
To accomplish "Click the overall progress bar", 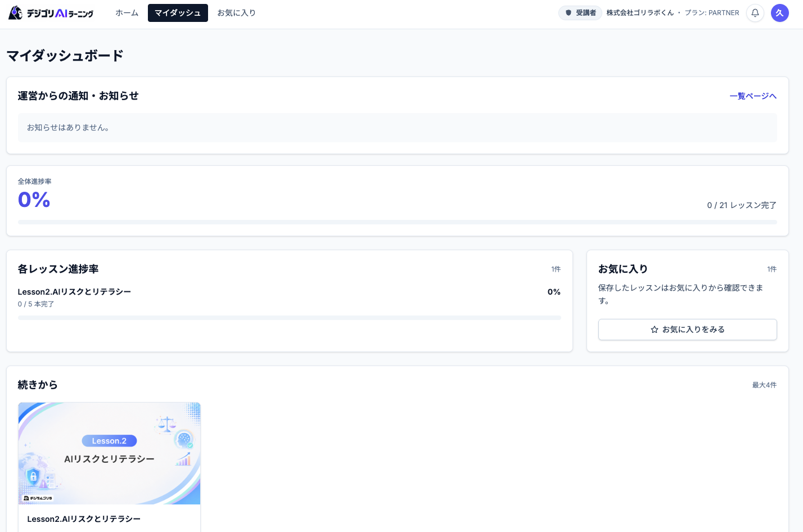I will click(397, 222).
